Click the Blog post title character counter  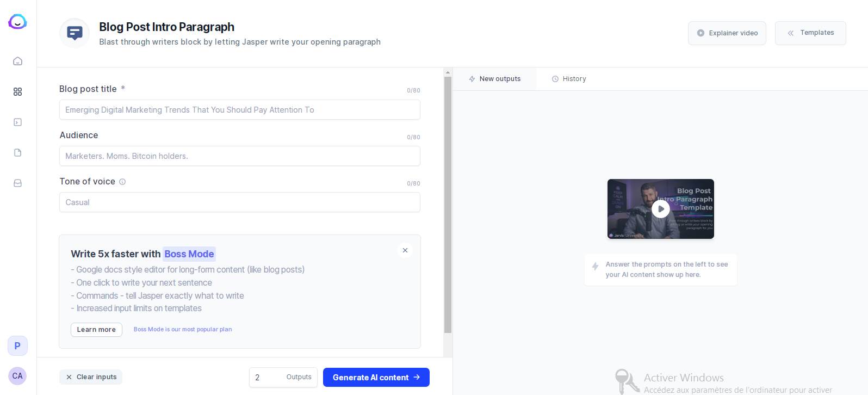[413, 91]
